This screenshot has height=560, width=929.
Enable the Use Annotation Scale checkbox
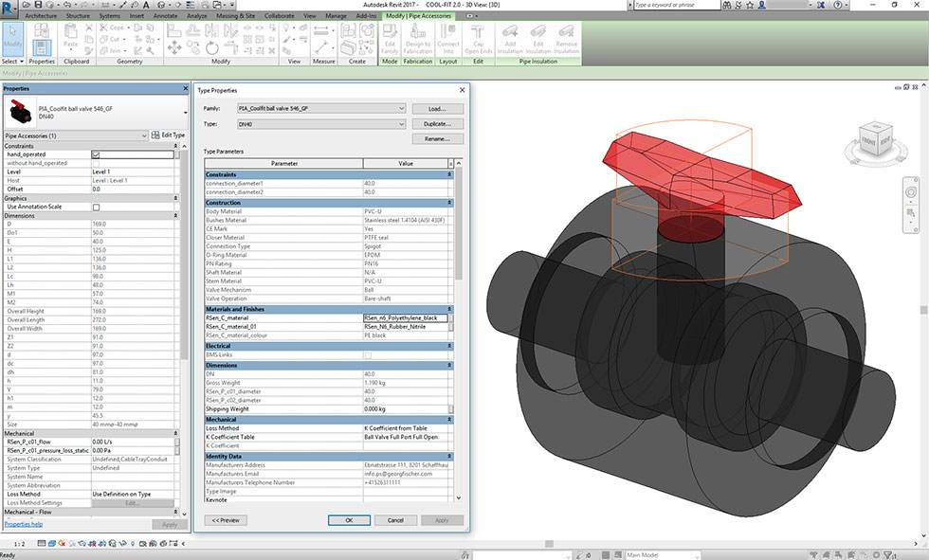(x=96, y=208)
